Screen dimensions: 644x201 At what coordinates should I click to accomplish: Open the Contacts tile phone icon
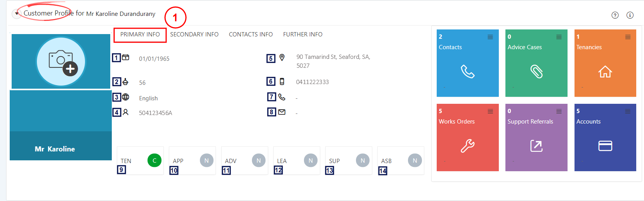point(467,72)
